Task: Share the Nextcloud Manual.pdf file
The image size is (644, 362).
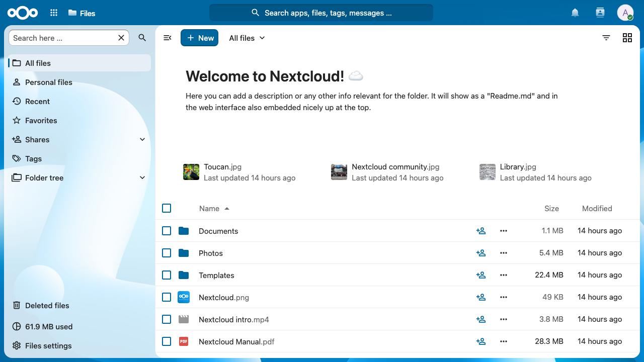Action: pyautogui.click(x=481, y=341)
